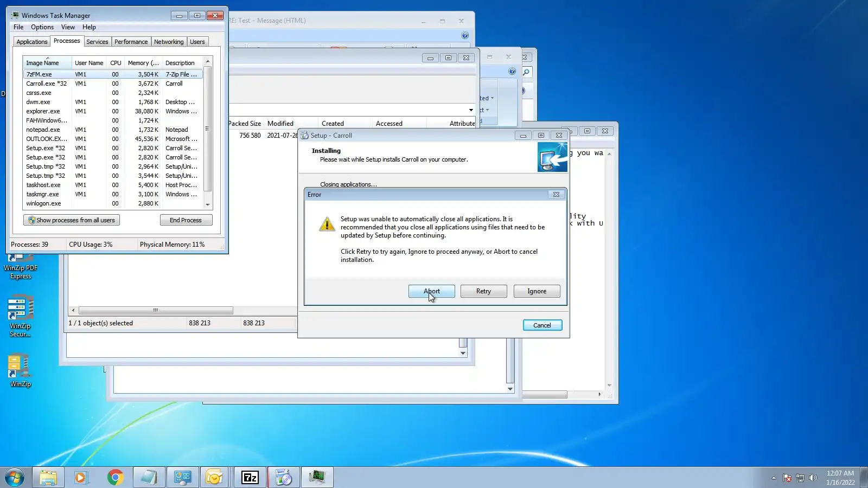Image resolution: width=868 pixels, height=488 pixels.
Task: Sort processes by CPU column
Action: coord(116,63)
